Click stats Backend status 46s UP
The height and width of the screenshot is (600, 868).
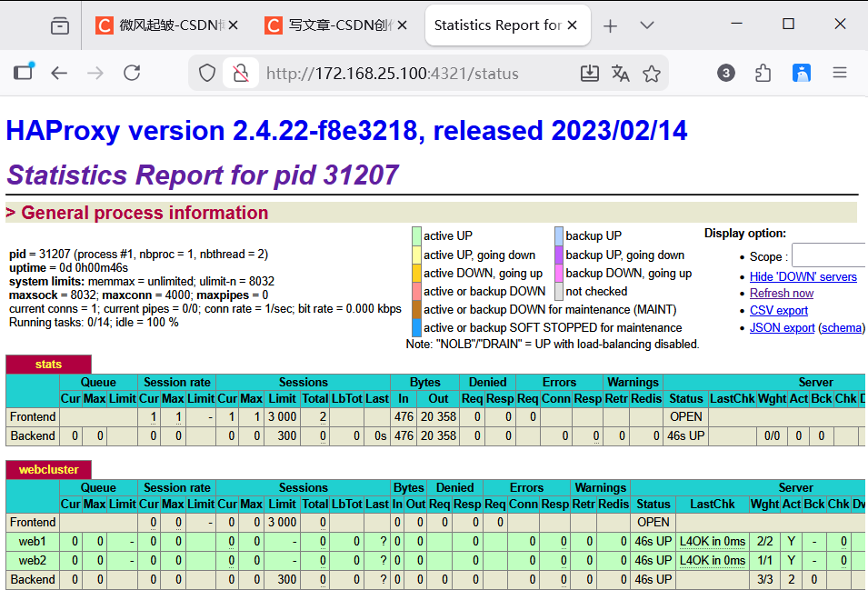685,436
